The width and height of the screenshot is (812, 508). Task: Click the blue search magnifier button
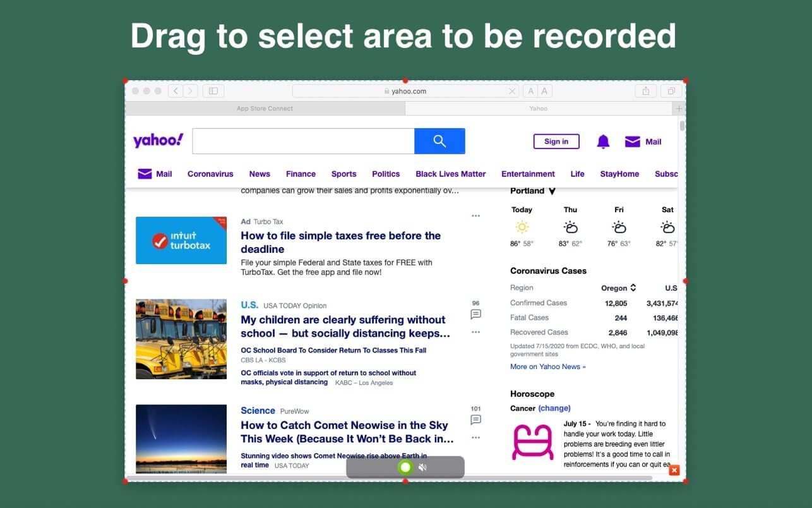click(x=439, y=141)
